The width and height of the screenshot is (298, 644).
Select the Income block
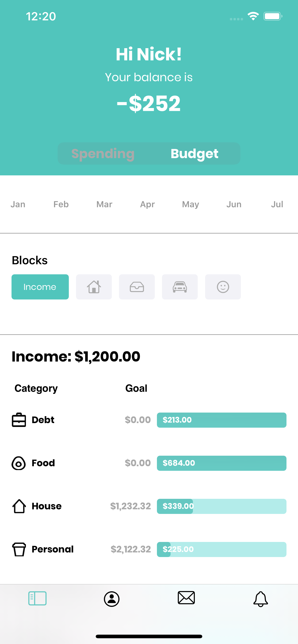(x=40, y=287)
